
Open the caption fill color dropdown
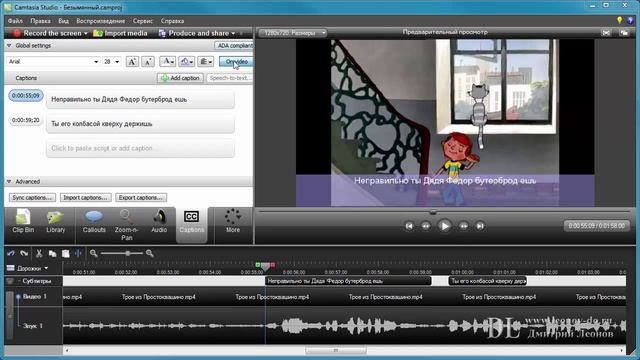click(x=187, y=62)
